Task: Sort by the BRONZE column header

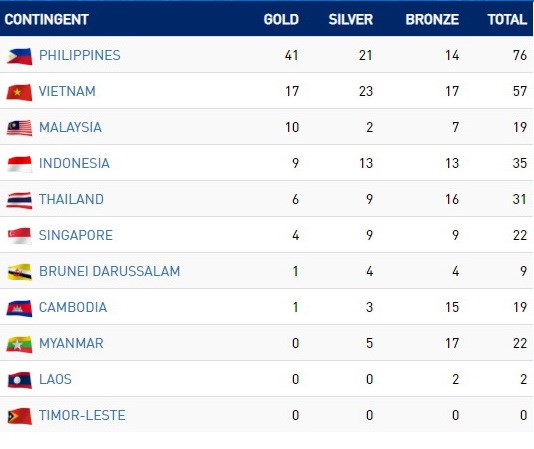Action: click(x=432, y=19)
